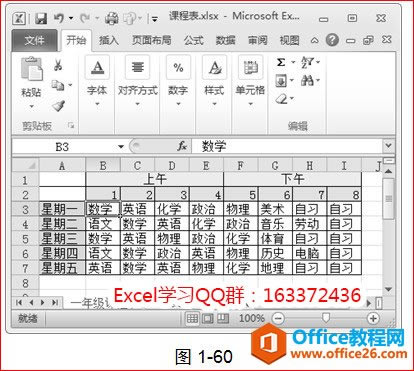This screenshot has width=414, height=371.
Task: Click the Undo arrow icon
Action: pyautogui.click(x=59, y=18)
